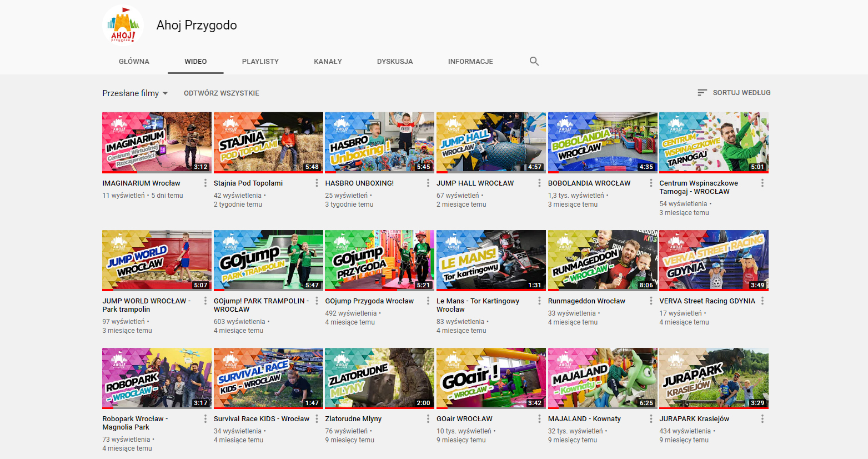Play the Le Mans Tor kartingowy thumbnail
This screenshot has height=459, width=868.
(x=491, y=260)
